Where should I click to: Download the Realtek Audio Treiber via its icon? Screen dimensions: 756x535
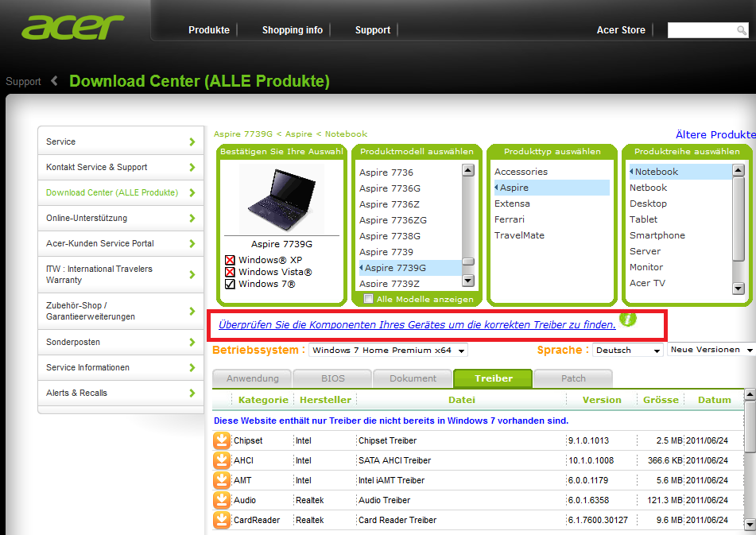[221, 500]
